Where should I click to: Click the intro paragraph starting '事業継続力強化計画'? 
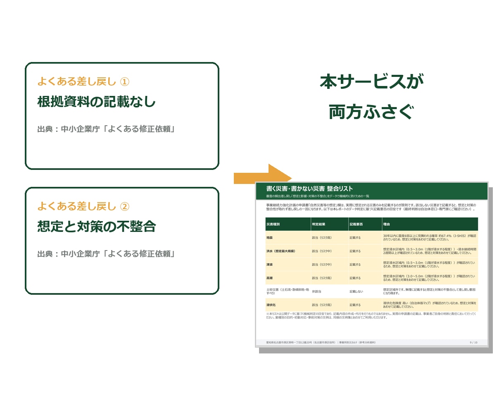click(371, 207)
